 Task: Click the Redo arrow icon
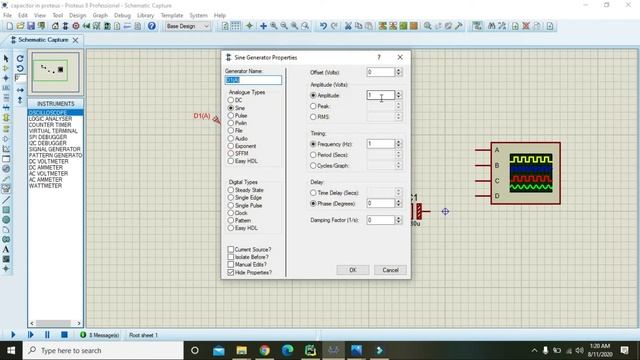tap(334, 26)
